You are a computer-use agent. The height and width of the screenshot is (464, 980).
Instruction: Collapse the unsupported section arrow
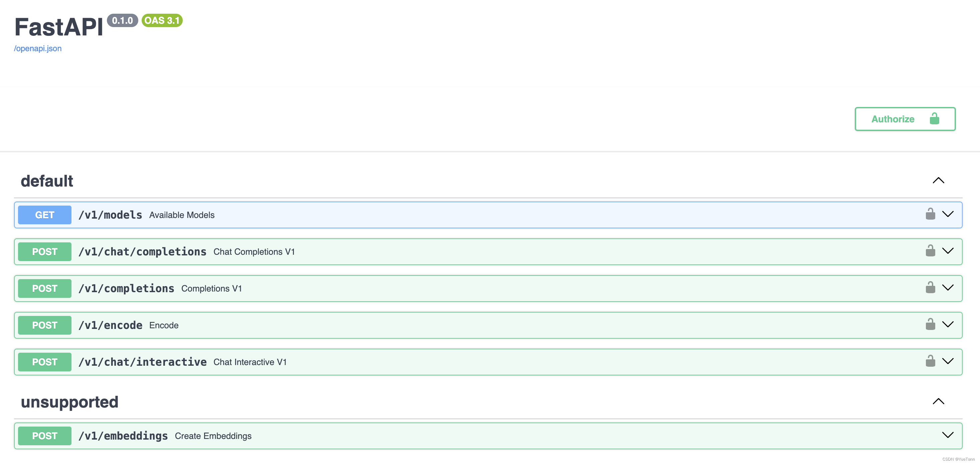pos(938,401)
